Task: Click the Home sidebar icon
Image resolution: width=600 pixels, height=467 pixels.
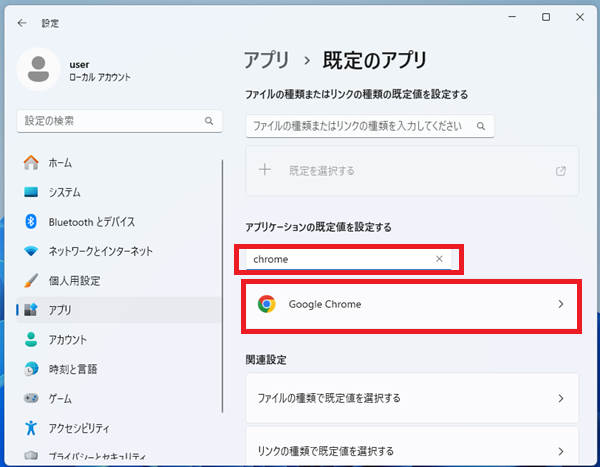Action: coord(31,162)
